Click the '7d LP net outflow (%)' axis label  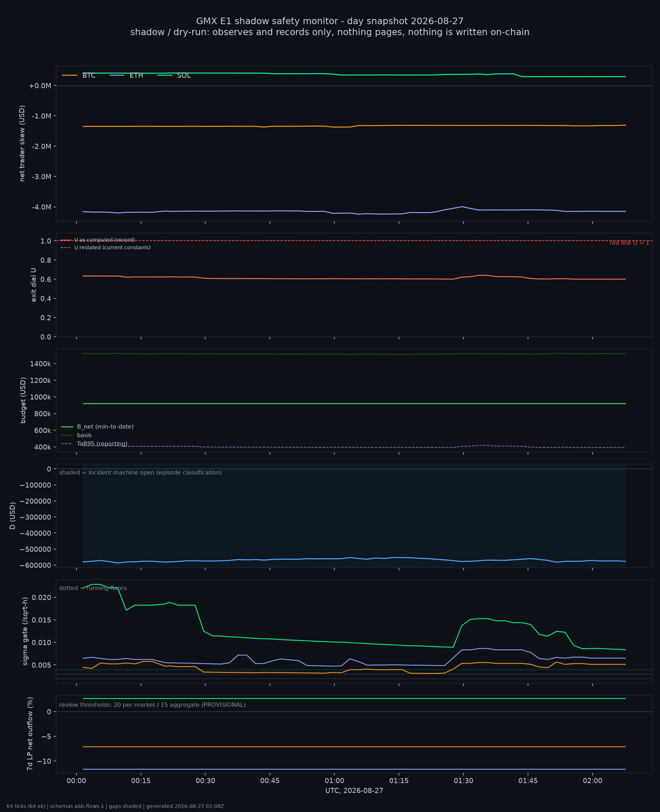pyautogui.click(x=30, y=734)
